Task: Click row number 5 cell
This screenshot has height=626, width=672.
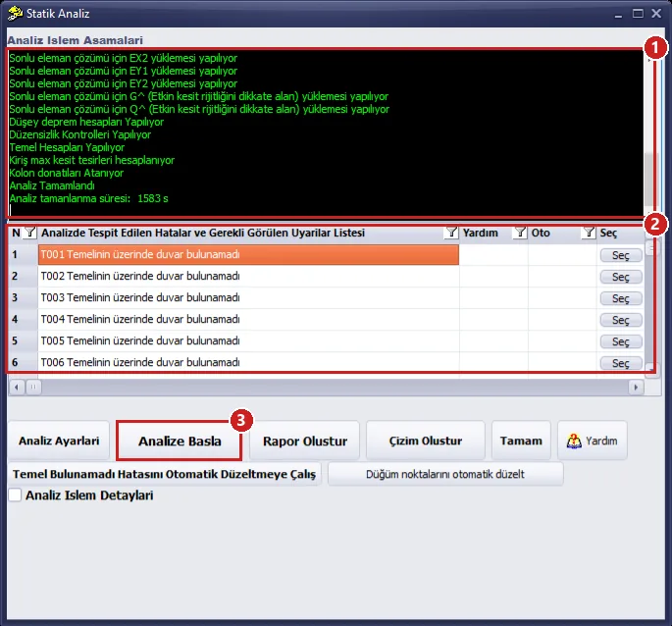Action: tap(23, 340)
